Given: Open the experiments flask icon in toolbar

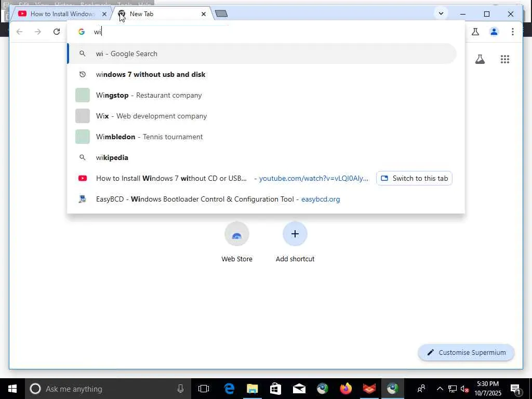Looking at the screenshot, I should point(475,32).
